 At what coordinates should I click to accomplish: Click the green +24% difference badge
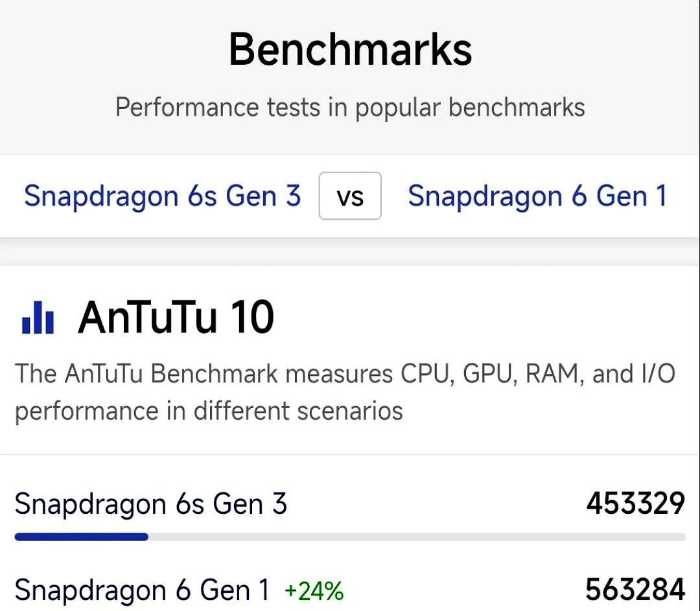(314, 591)
